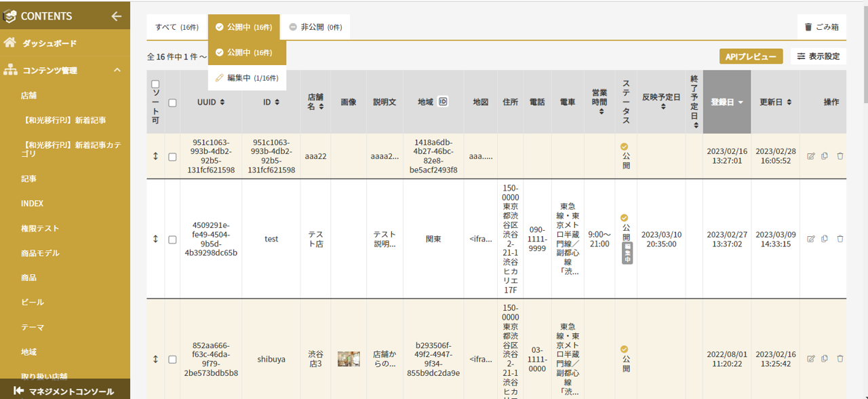
Task: Click the 090-1111-9999 phone cell
Action: click(x=536, y=239)
